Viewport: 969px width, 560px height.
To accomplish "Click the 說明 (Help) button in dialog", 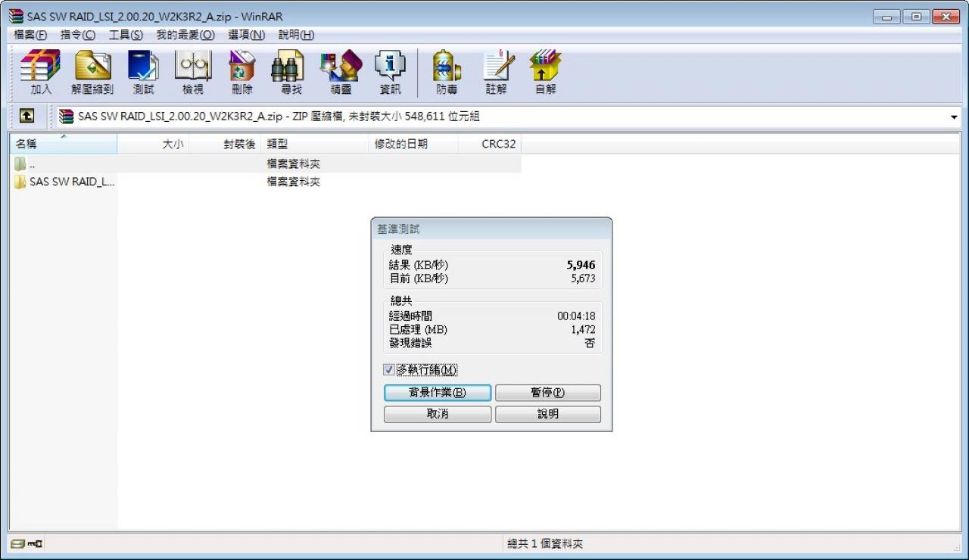I will point(548,414).
